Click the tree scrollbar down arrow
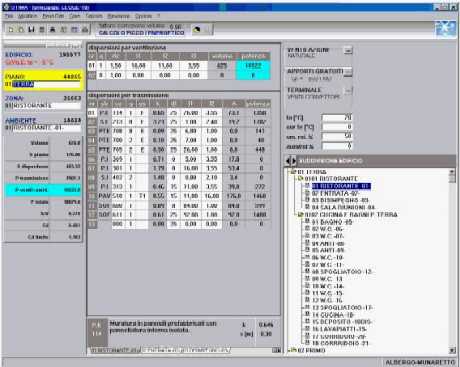The height and width of the screenshot is (367, 460). pyautogui.click(x=452, y=350)
